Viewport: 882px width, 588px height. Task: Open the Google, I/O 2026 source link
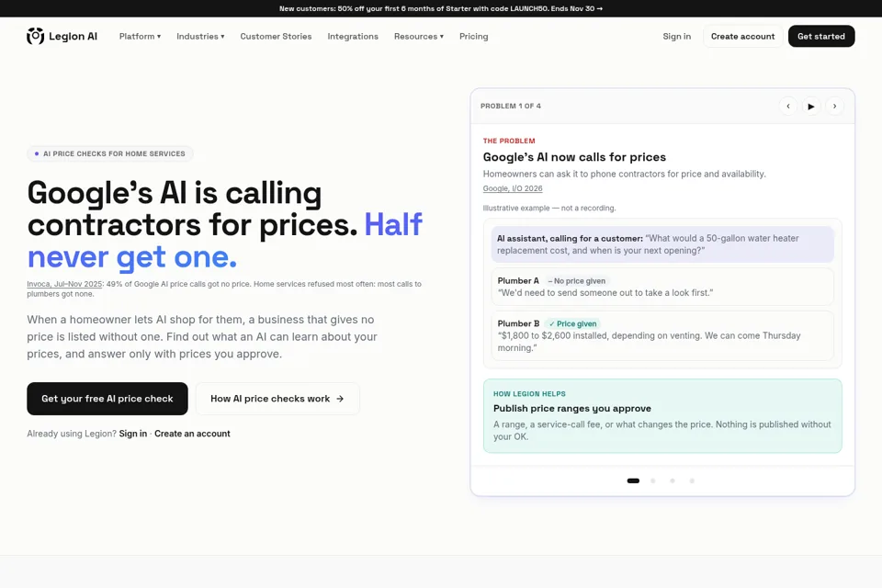pos(513,188)
